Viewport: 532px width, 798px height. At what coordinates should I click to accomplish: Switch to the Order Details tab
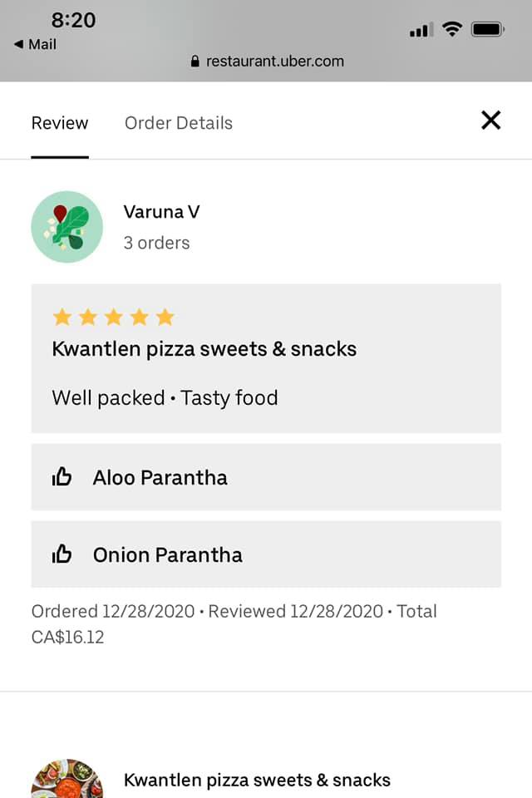coord(179,123)
